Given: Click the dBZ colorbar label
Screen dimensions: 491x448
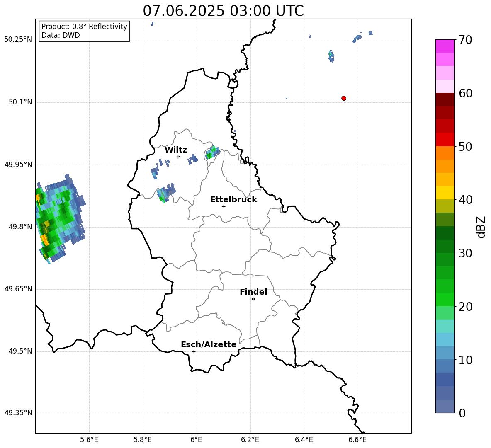Looking at the screenshot, I should click(481, 227).
